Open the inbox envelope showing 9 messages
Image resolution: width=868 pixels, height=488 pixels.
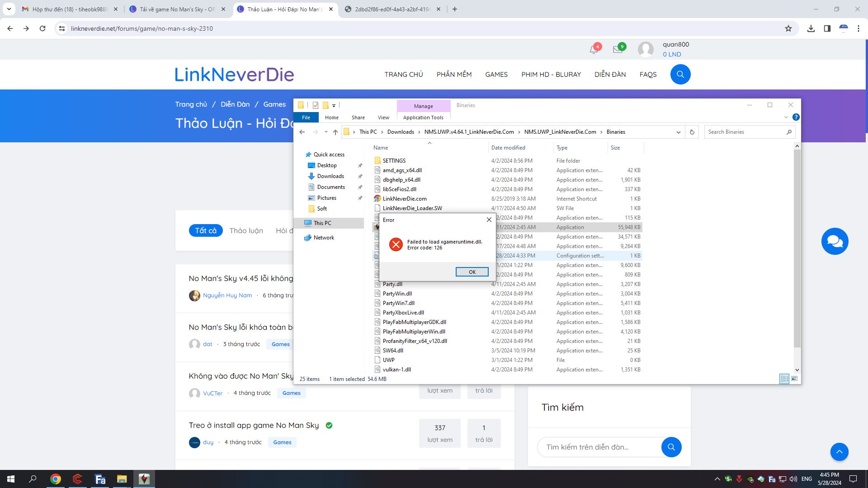click(x=618, y=49)
